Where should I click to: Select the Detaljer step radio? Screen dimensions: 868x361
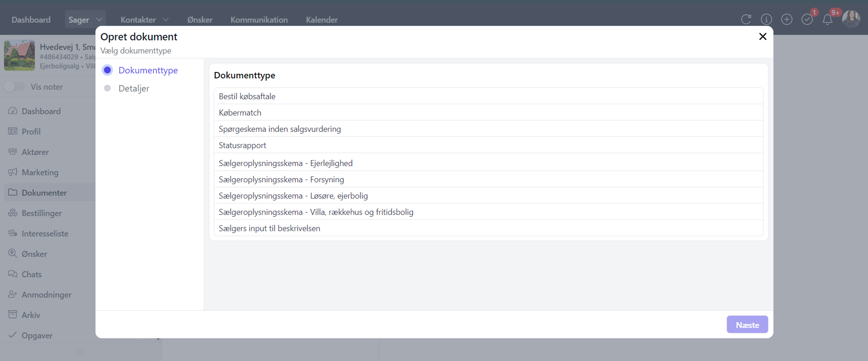pyautogui.click(x=107, y=88)
